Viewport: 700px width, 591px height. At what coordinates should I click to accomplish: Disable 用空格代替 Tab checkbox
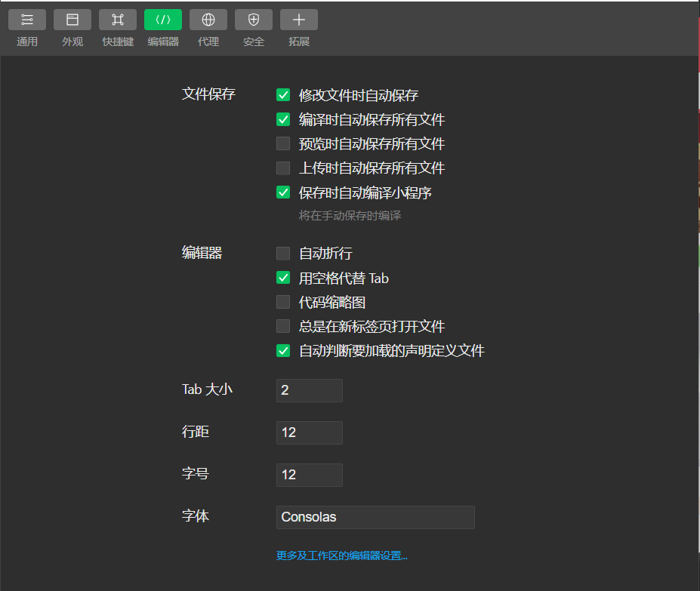point(283,278)
